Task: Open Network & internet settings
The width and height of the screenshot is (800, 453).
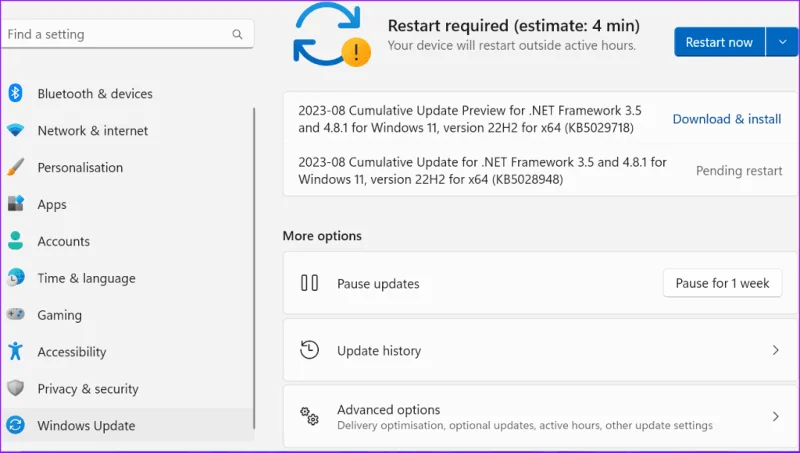Action: (x=92, y=131)
